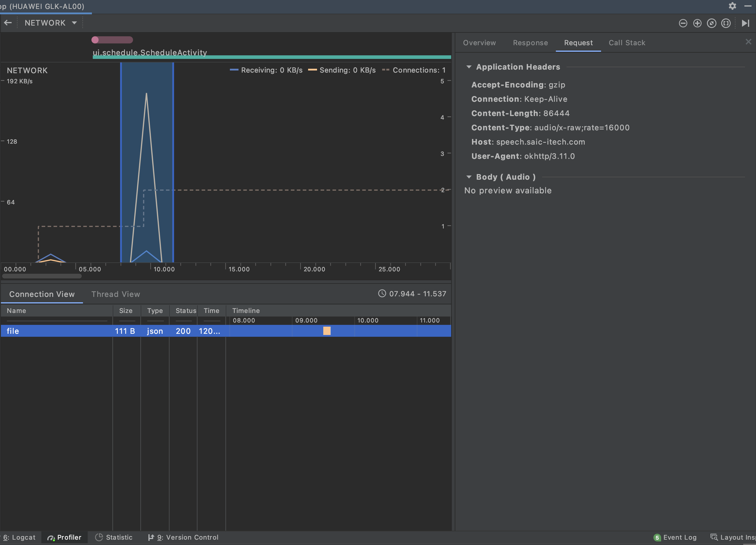The height and width of the screenshot is (545, 756).
Task: Click the User-Agent okhttp/3.11.0 header
Action: [x=523, y=156]
